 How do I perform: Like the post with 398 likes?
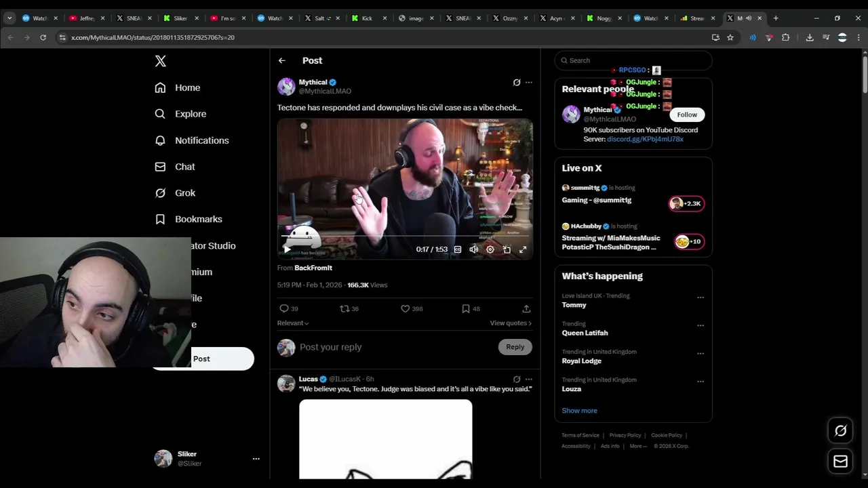[x=412, y=308]
